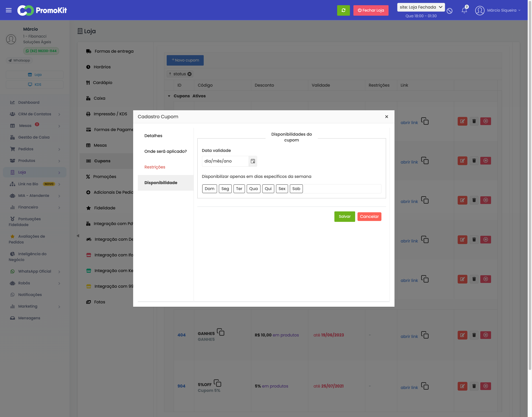Sort by the Código column header
Viewport: 532px width, 417px height.
pyautogui.click(x=205, y=85)
